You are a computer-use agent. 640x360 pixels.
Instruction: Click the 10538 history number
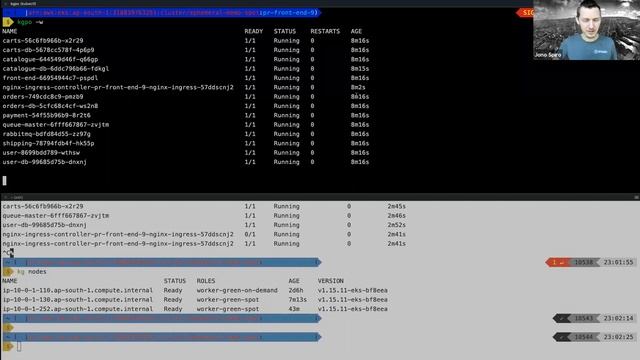pos(583,262)
